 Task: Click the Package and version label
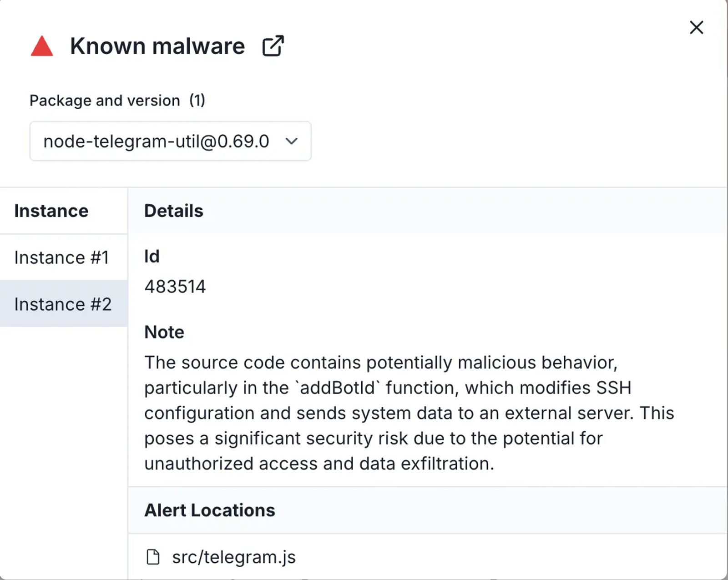tap(105, 101)
